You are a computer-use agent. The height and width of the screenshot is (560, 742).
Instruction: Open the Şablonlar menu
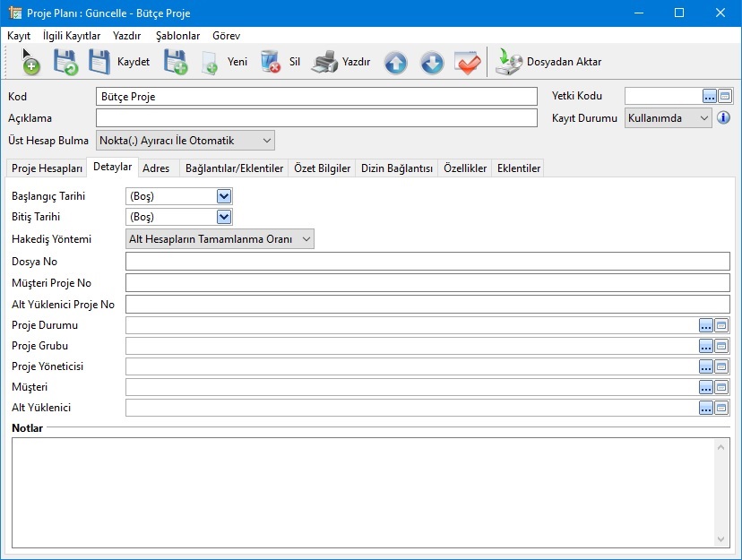(177, 36)
